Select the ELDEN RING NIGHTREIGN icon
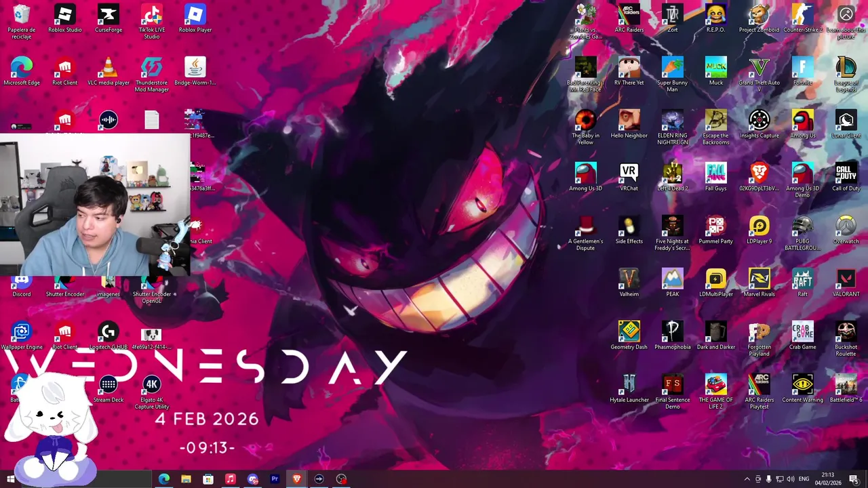This screenshot has height=488, width=868. pos(673,127)
